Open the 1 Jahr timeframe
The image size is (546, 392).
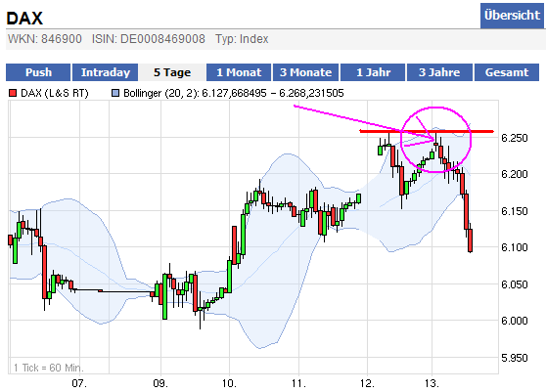(373, 72)
